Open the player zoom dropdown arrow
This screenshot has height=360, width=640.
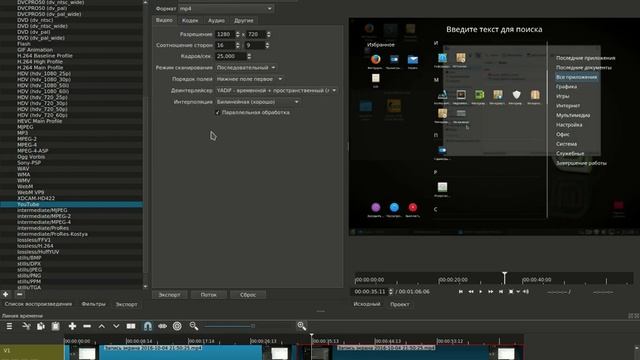pos(518,292)
